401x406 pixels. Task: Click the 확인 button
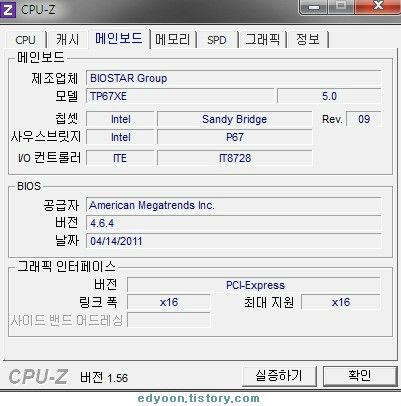pos(360,376)
